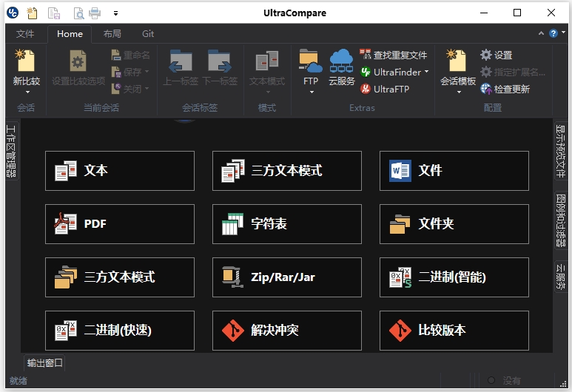Click print preview icon in quick access toolbar
Image resolution: width=572 pixels, height=392 pixels.
point(78,13)
